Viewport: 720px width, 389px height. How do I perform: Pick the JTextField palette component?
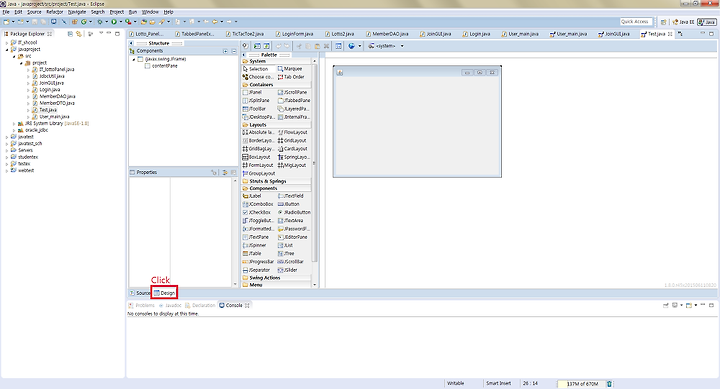291,196
